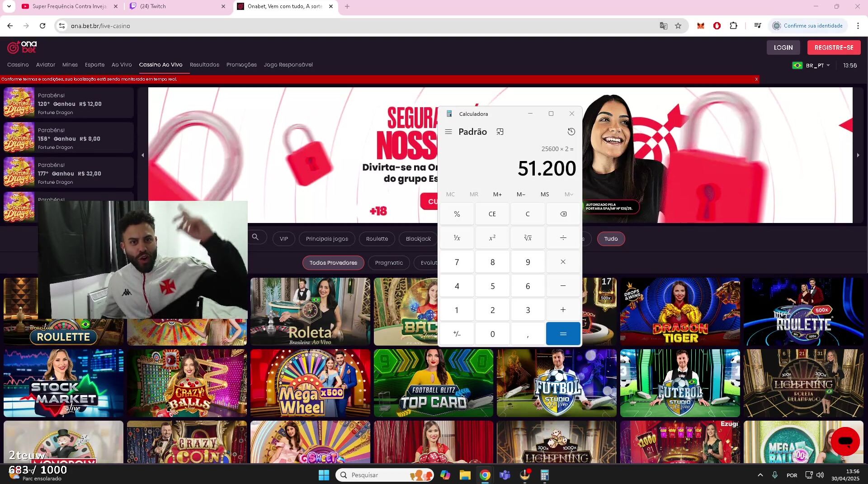868x484 pixels.
Task: Switch to the Twitch tab
Action: click(177, 6)
